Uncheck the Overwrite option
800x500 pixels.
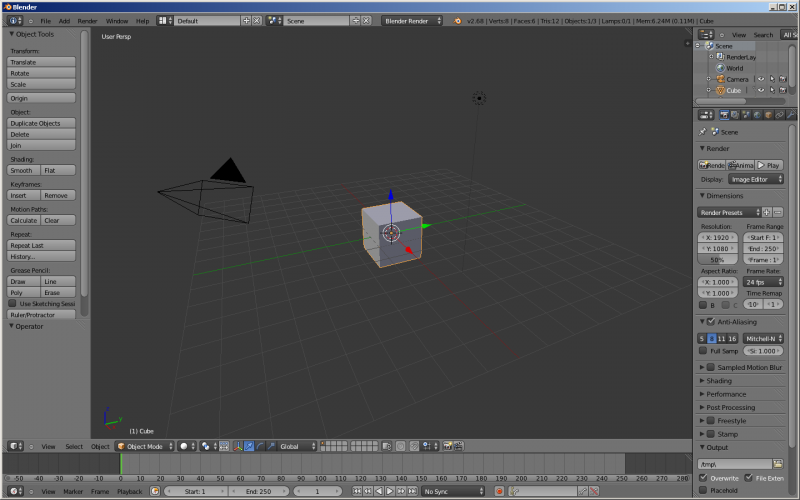coord(703,478)
